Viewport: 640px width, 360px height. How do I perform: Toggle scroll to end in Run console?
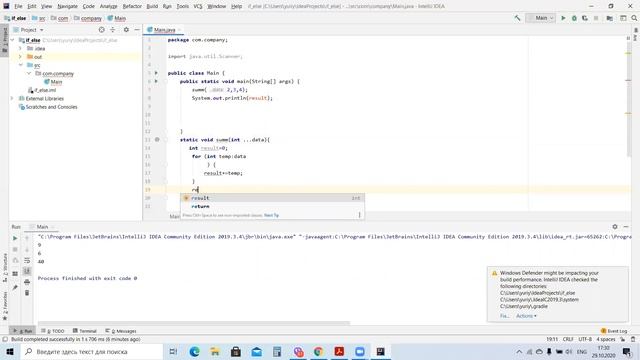[x=27, y=271]
